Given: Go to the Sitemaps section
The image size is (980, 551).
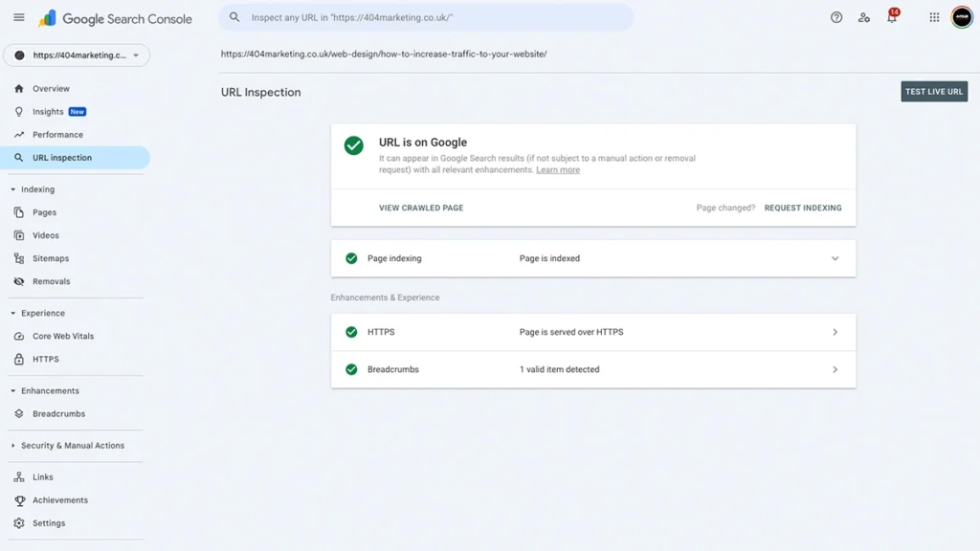Looking at the screenshot, I should point(51,258).
